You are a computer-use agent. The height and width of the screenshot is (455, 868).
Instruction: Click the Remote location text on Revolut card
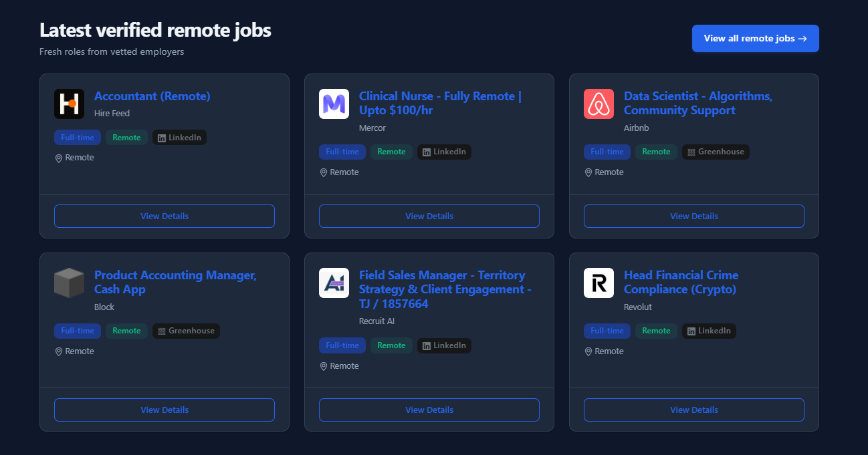609,351
